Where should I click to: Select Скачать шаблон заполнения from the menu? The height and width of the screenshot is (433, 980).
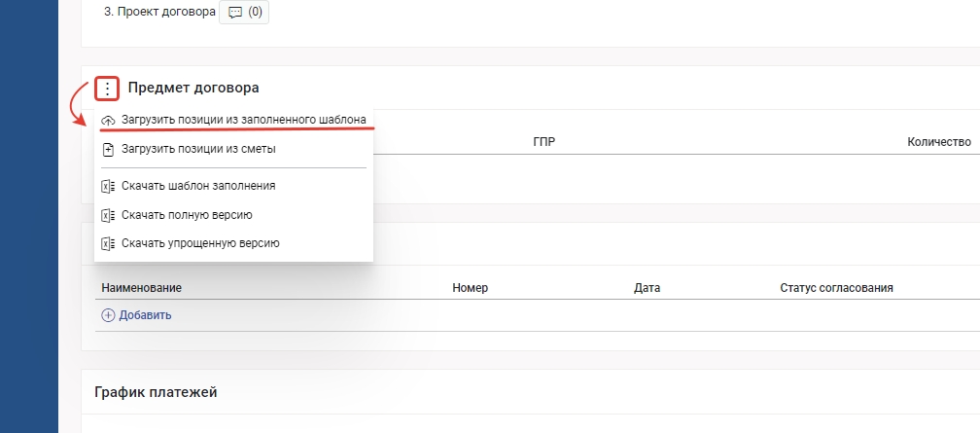tap(198, 185)
